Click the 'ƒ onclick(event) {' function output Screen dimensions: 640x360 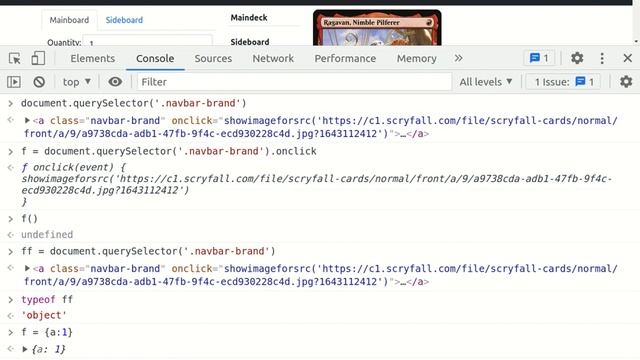click(73, 167)
